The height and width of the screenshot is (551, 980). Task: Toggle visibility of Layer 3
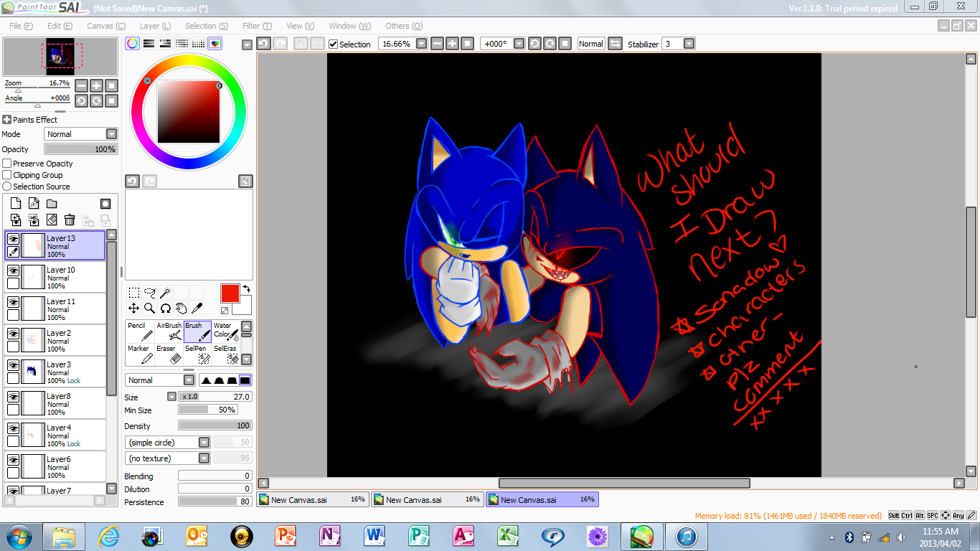[13, 365]
